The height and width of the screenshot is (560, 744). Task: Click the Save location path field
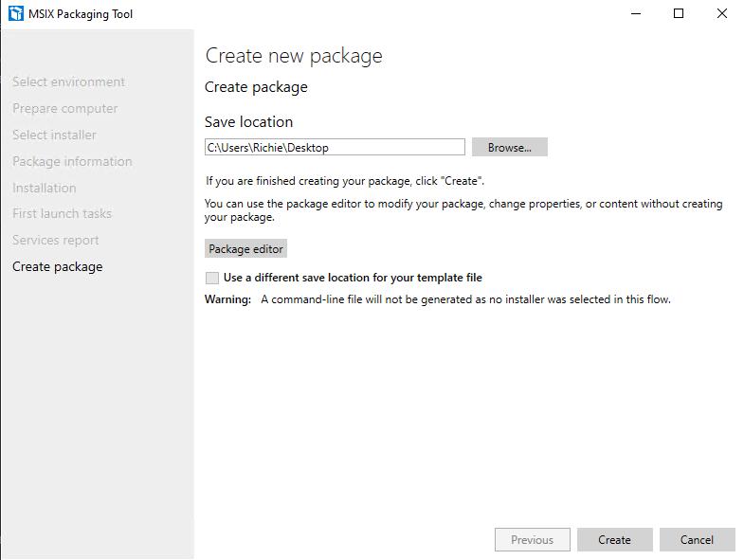pos(335,147)
